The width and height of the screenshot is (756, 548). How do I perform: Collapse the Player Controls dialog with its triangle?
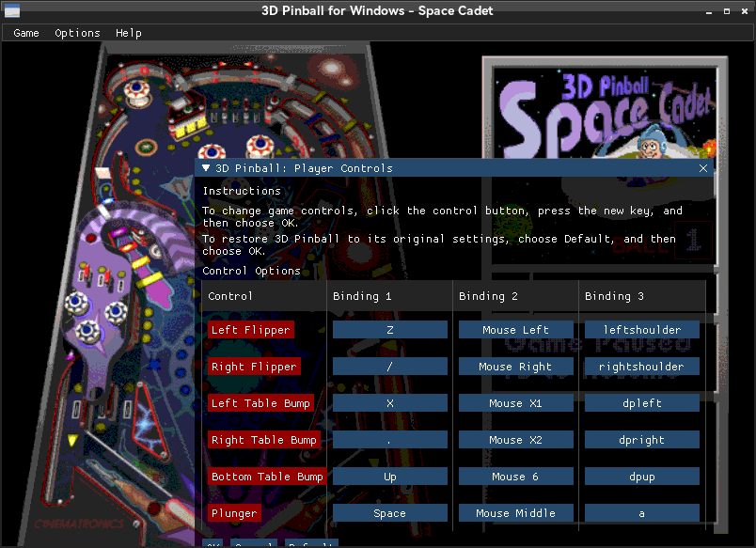[205, 168]
